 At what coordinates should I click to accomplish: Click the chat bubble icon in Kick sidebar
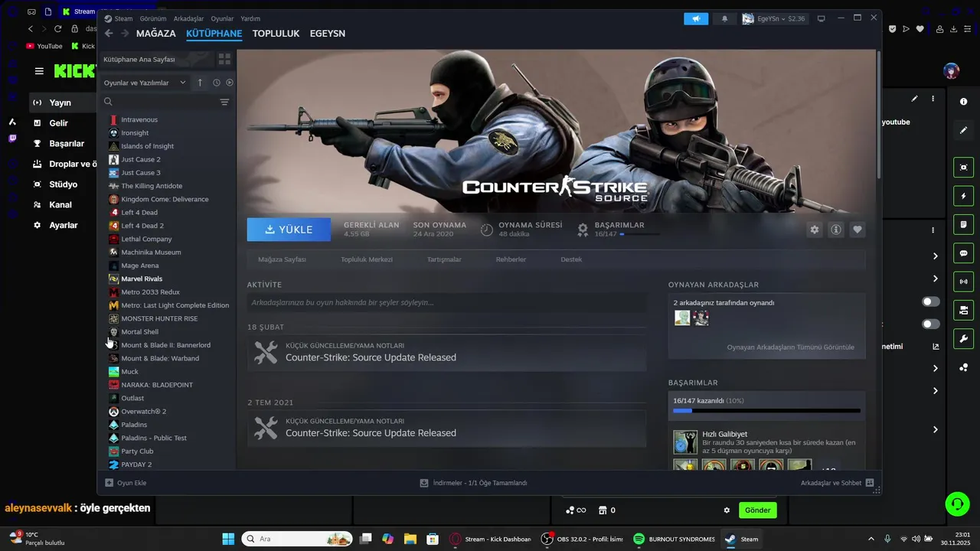963,253
